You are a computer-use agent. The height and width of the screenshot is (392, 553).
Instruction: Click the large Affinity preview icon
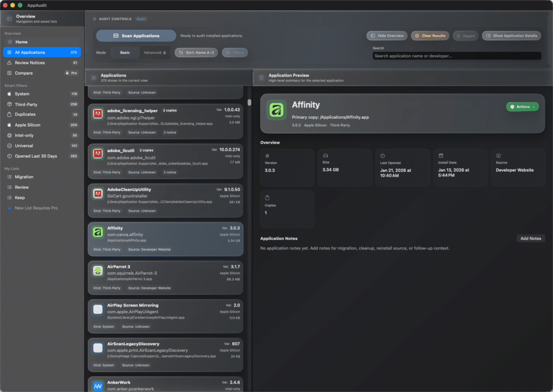pyautogui.click(x=276, y=110)
